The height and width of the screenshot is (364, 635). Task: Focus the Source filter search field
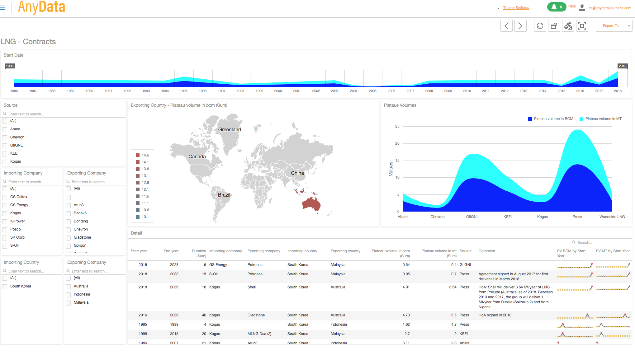[x=64, y=114]
